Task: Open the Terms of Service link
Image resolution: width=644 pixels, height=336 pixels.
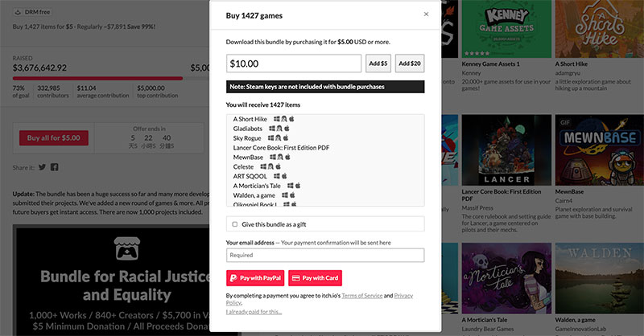Action: (361, 295)
